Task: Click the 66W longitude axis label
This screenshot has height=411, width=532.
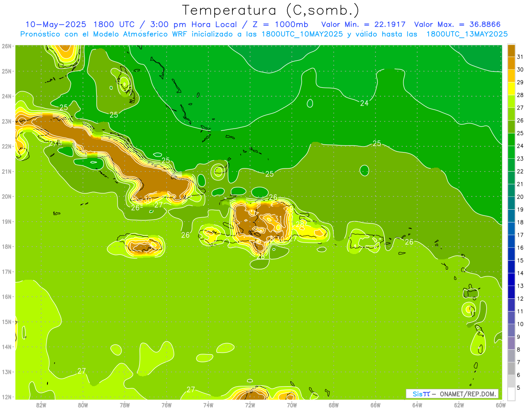Action: point(376,404)
